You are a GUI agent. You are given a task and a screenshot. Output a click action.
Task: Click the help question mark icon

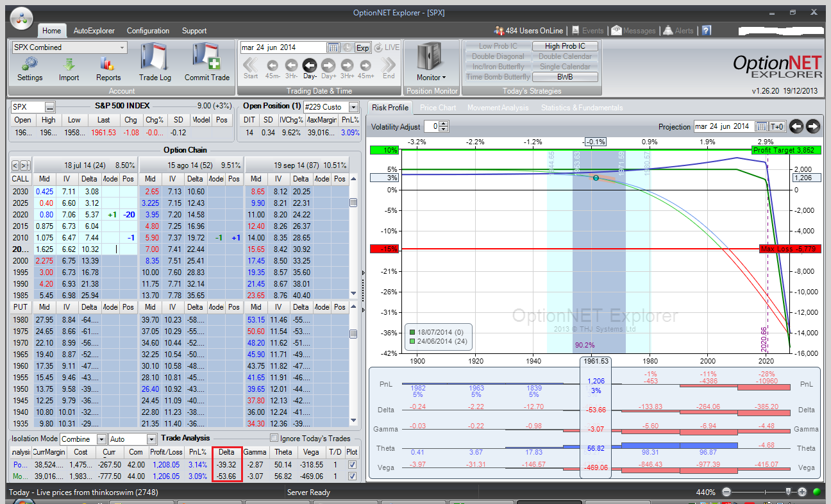[x=706, y=30]
